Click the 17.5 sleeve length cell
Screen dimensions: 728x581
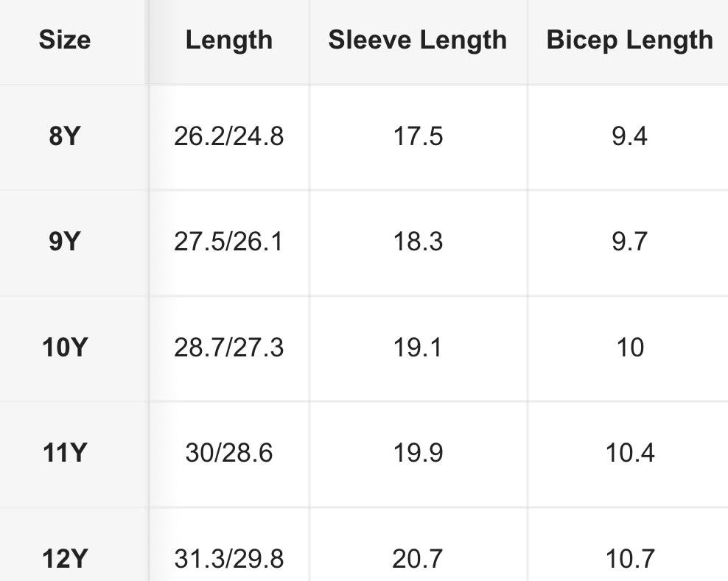click(x=418, y=136)
